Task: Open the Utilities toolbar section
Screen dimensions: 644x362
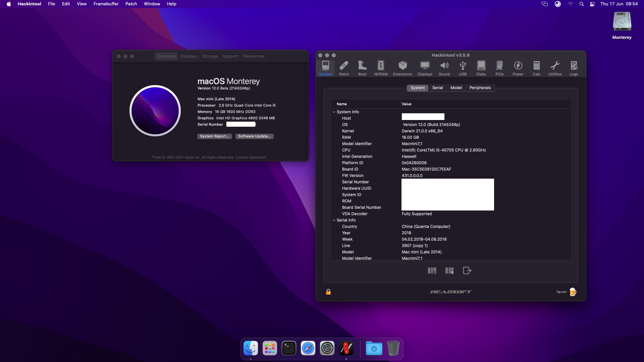Action: pyautogui.click(x=555, y=68)
